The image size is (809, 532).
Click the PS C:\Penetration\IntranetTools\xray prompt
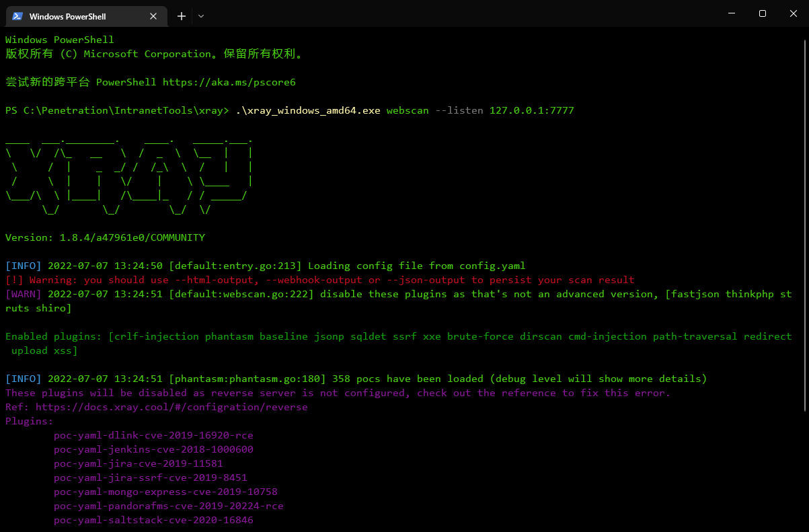[118, 110]
